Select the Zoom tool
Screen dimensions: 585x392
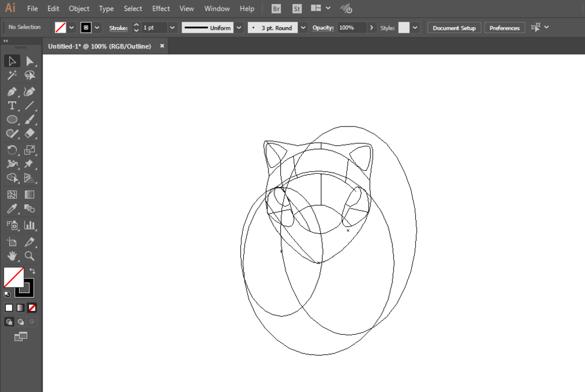29,256
